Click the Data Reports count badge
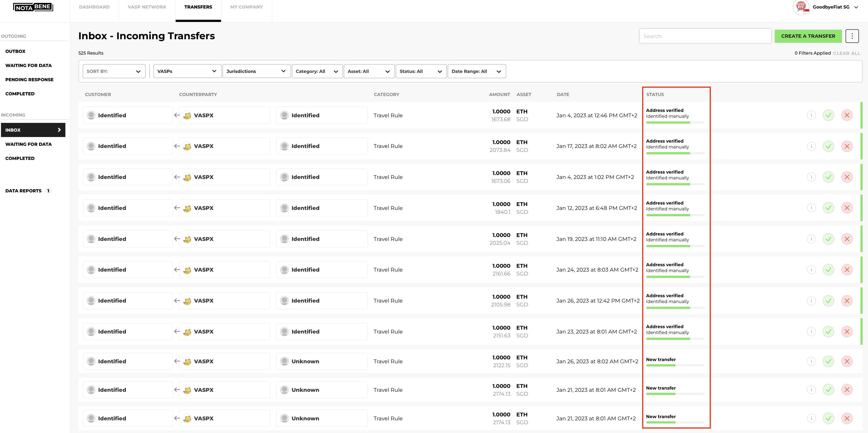The height and width of the screenshot is (433, 868). coord(48,191)
